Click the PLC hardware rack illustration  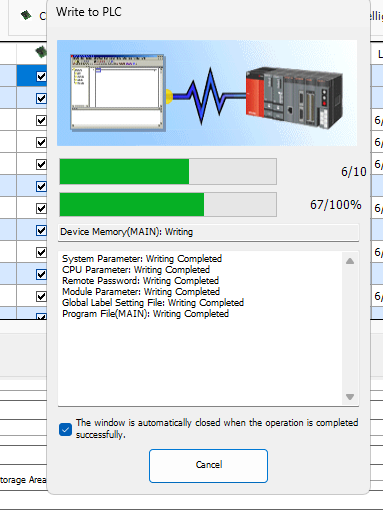click(294, 98)
